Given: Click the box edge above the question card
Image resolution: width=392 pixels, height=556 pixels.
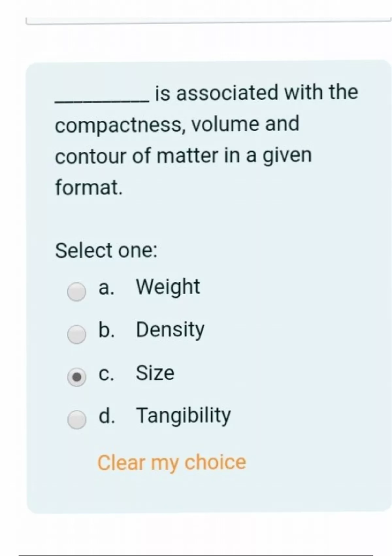Looking at the screenshot, I should point(209,22).
